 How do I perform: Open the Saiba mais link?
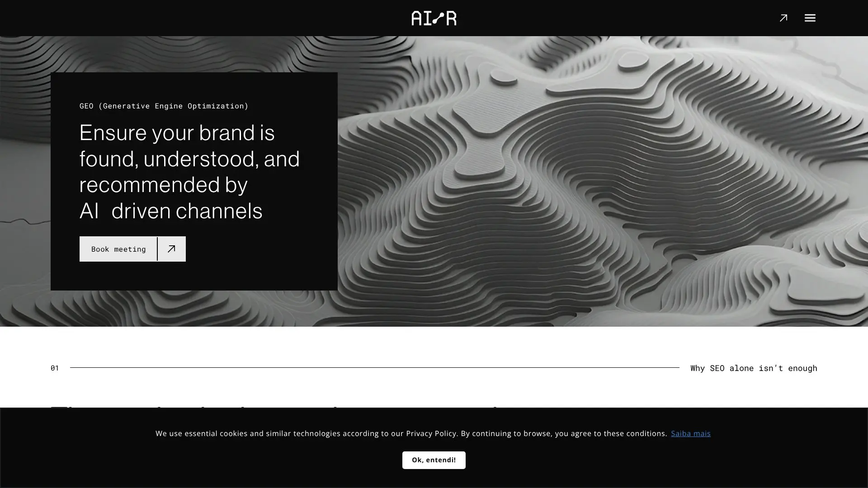690,433
